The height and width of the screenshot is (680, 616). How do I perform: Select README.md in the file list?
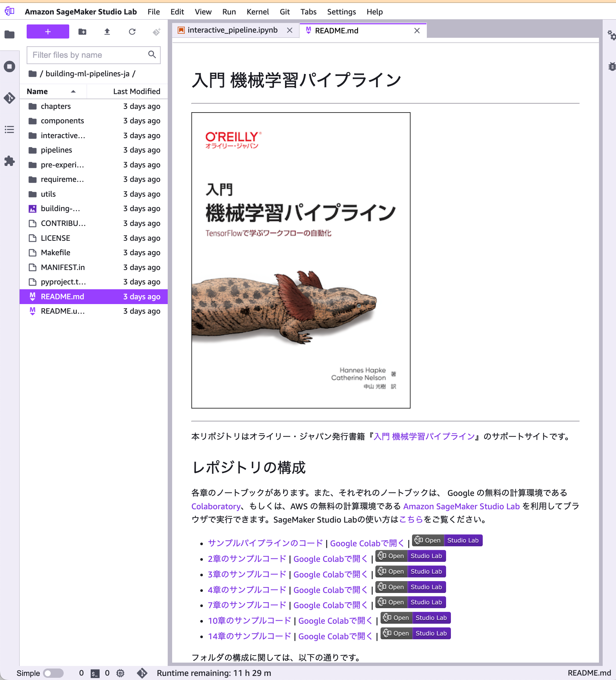94,297
